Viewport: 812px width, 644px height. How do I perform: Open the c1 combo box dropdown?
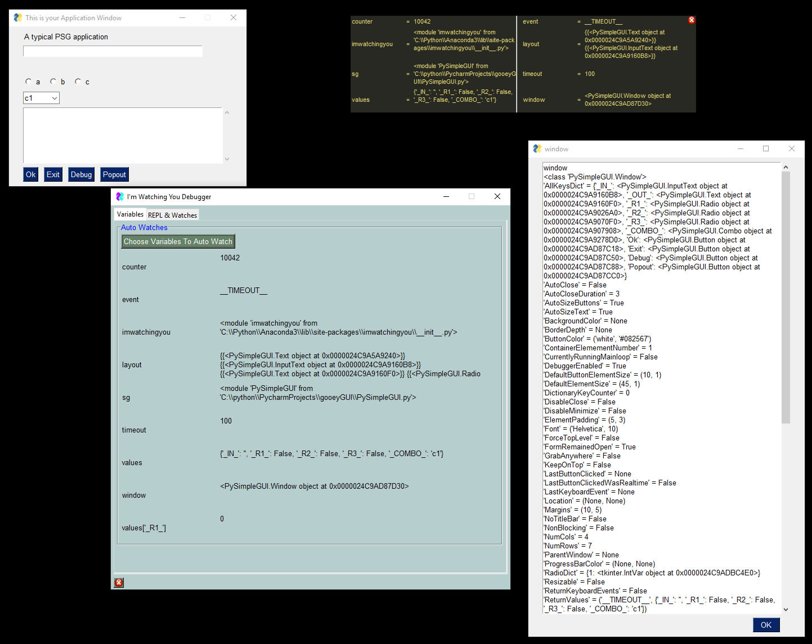[x=53, y=98]
